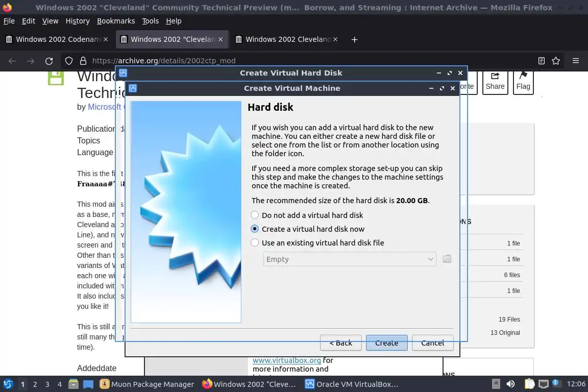588x392 pixels.
Task: Click the Flag button on archive page
Action: tap(523, 83)
